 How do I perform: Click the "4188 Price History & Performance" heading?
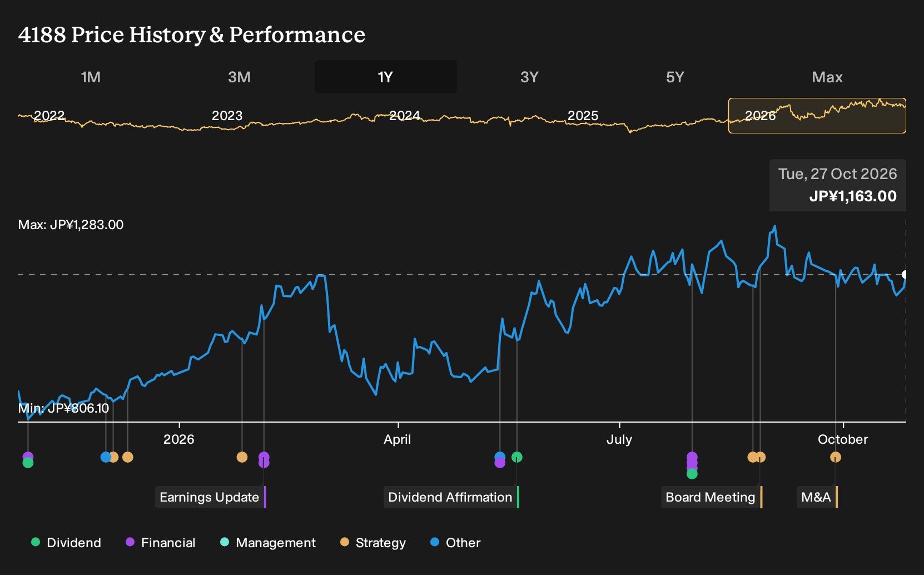(x=192, y=34)
